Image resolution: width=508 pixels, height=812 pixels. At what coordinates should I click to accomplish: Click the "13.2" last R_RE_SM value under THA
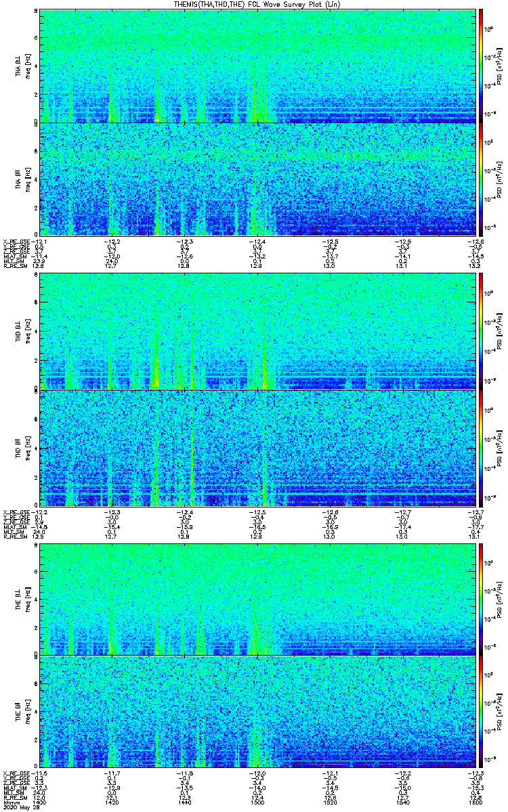(x=473, y=266)
